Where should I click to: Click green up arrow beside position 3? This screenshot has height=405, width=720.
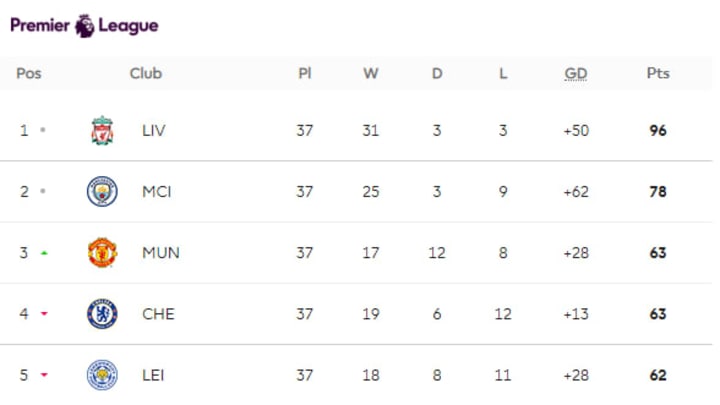[44, 253]
